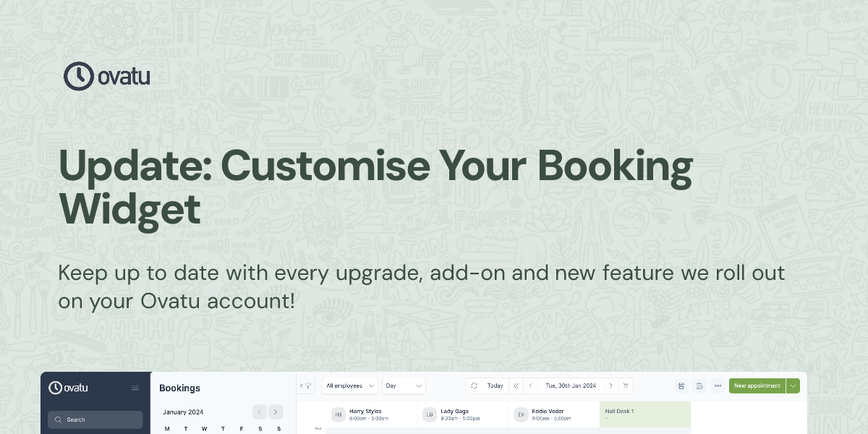Open the ellipsis more-options icon
The height and width of the screenshot is (434, 868).
click(x=717, y=386)
